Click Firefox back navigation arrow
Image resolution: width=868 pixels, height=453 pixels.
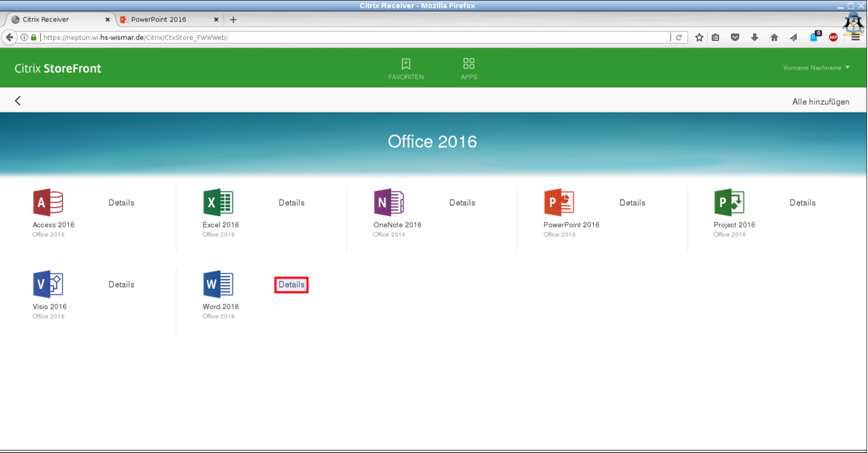[x=9, y=37]
